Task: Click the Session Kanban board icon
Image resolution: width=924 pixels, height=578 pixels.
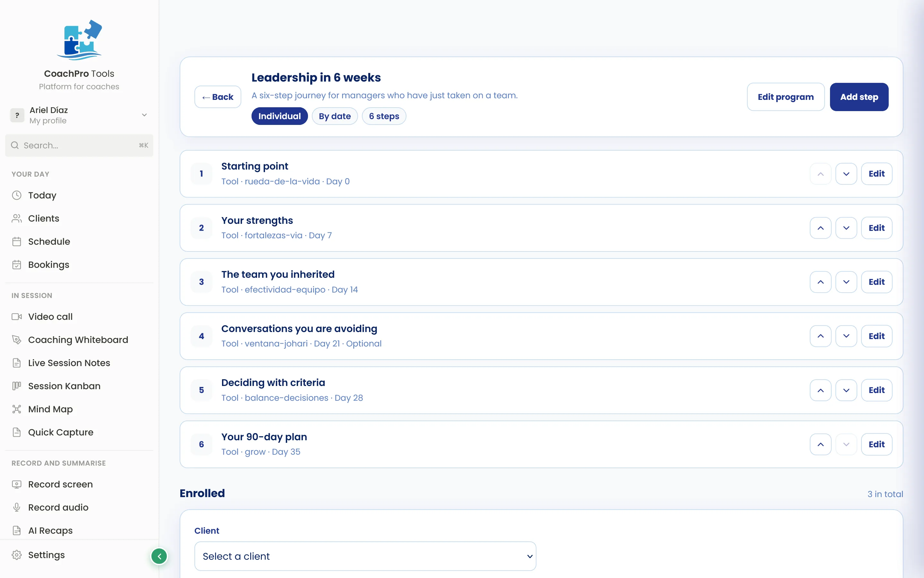Action: (x=16, y=386)
